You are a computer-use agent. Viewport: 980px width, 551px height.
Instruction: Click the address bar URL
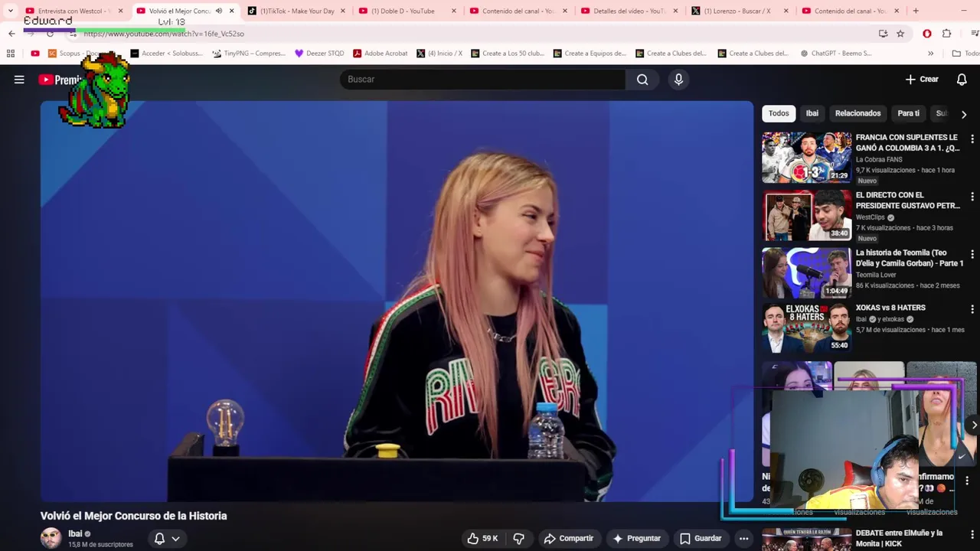tap(164, 34)
